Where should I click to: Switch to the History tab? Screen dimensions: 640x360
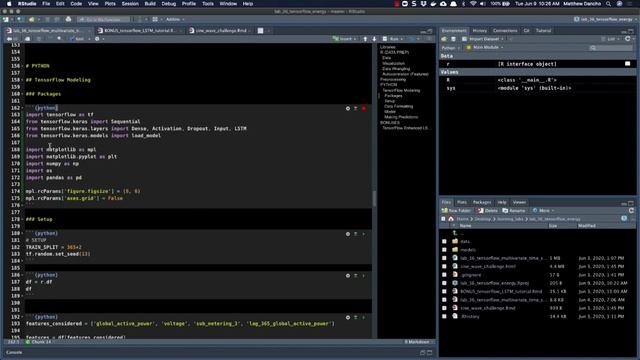pyautogui.click(x=480, y=31)
